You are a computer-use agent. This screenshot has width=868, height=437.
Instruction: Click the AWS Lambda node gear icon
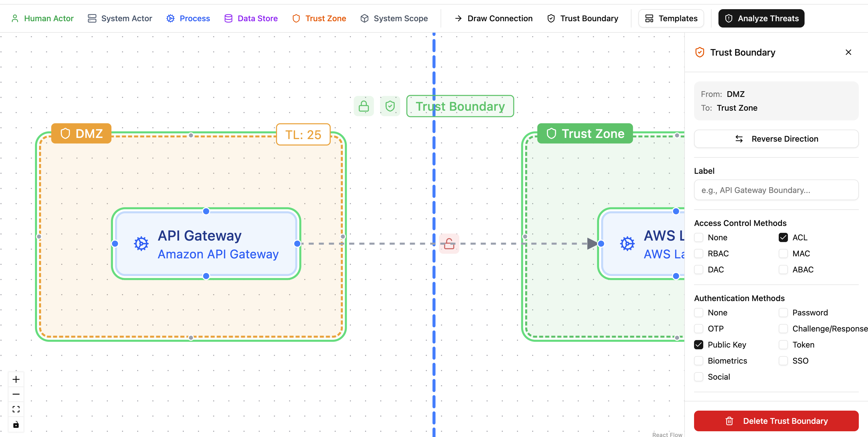627,243
